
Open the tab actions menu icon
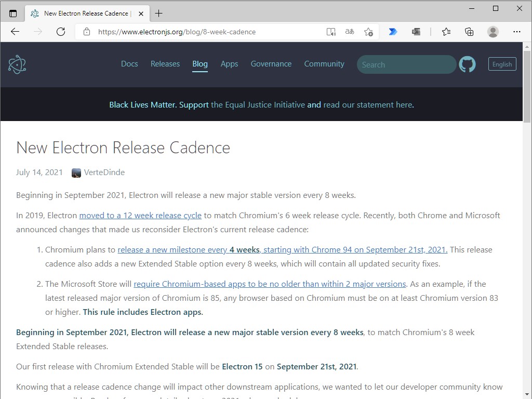pos(13,14)
